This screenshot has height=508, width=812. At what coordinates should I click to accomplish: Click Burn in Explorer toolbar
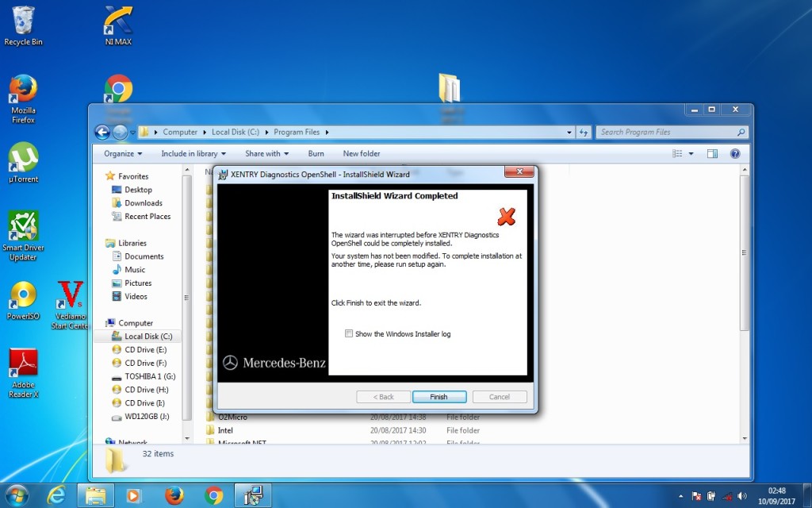(x=316, y=154)
